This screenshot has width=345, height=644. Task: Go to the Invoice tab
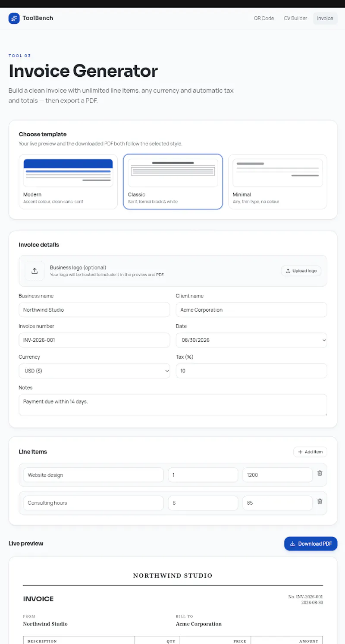click(x=325, y=19)
